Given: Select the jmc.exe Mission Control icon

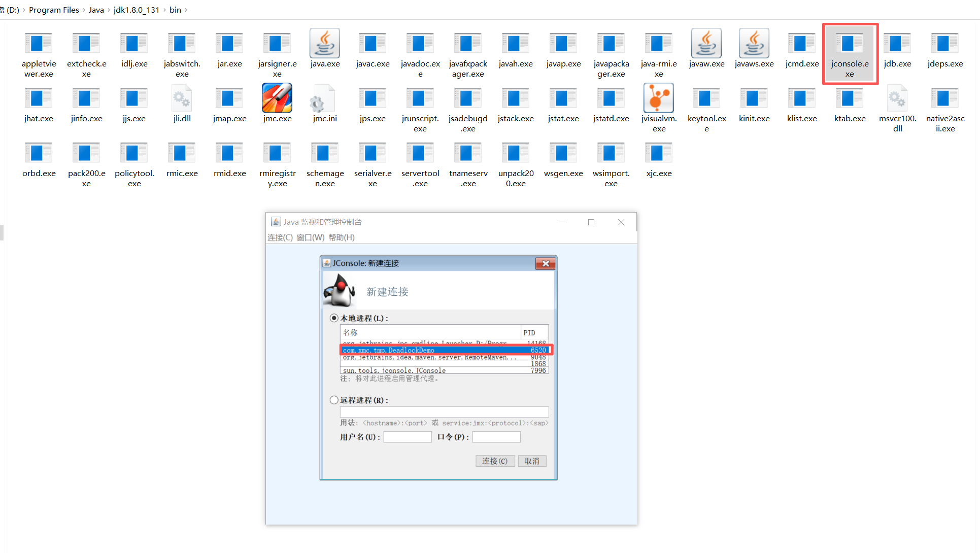Looking at the screenshot, I should click(277, 98).
